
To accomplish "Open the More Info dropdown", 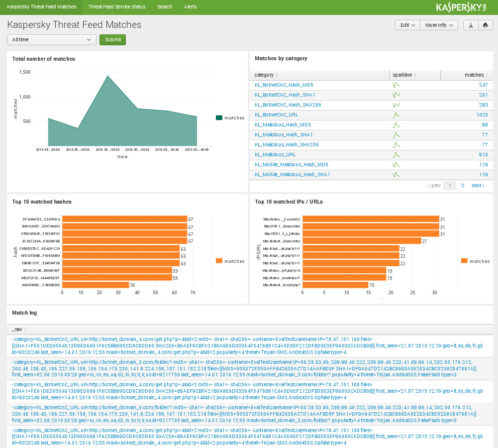I will click(440, 25).
